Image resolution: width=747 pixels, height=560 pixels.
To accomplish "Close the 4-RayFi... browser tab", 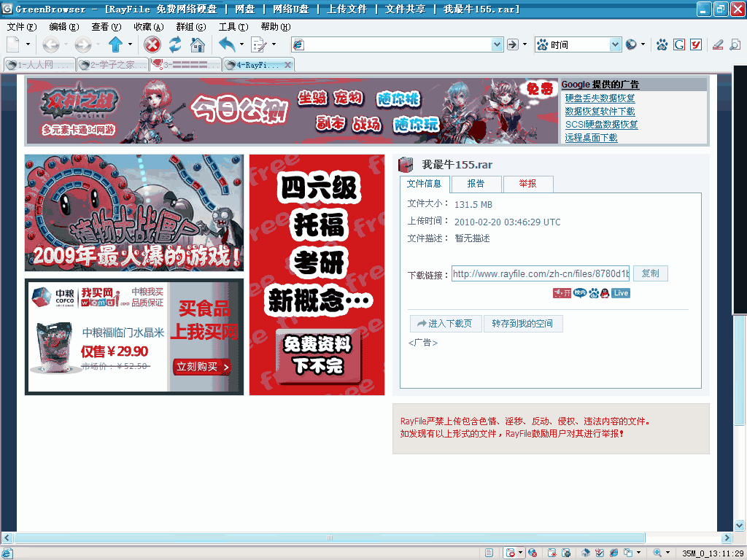I will click(x=287, y=65).
